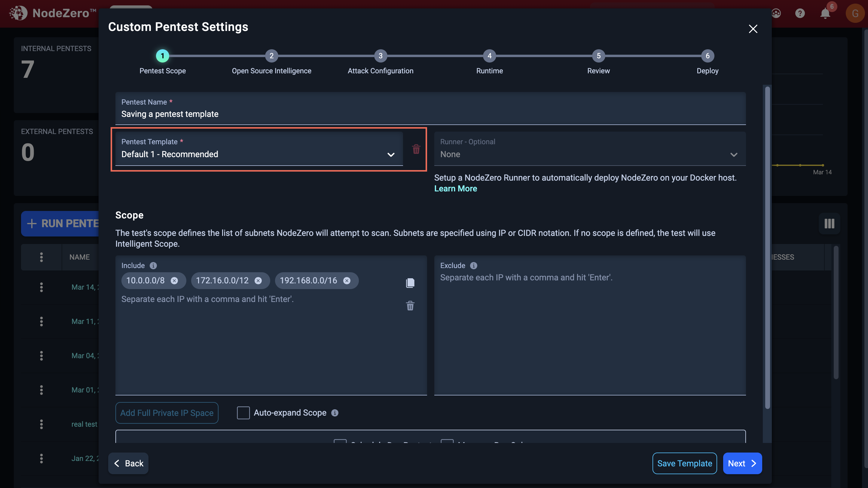Open row options for Mar 11 pentest
868x488 pixels.
[41, 321]
